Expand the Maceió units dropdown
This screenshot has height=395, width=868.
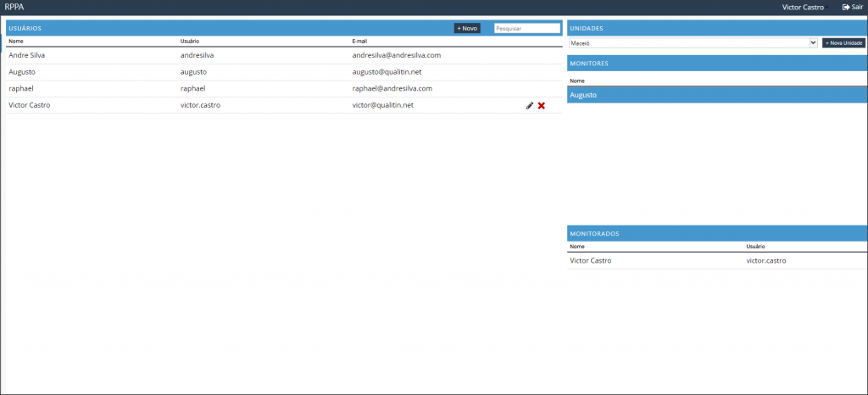693,42
